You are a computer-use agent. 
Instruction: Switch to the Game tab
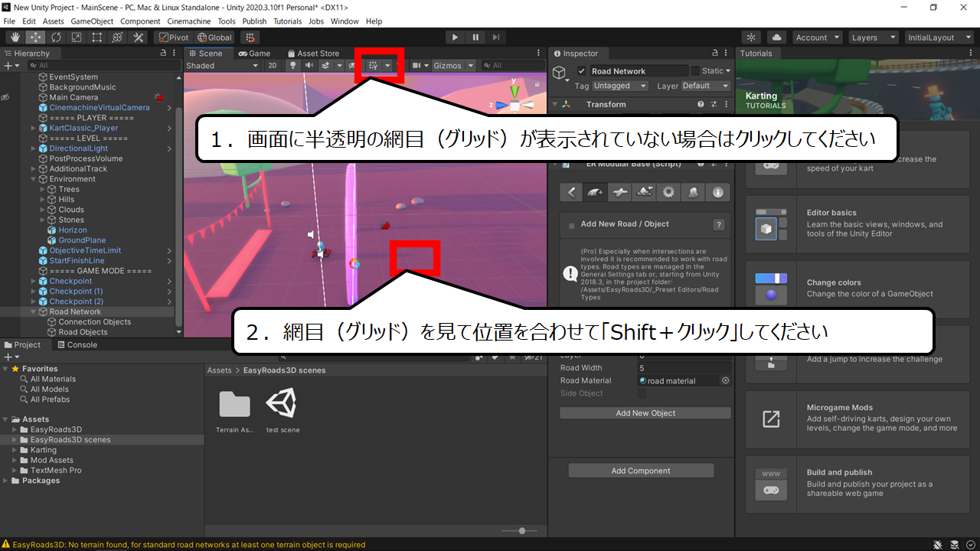click(x=254, y=54)
